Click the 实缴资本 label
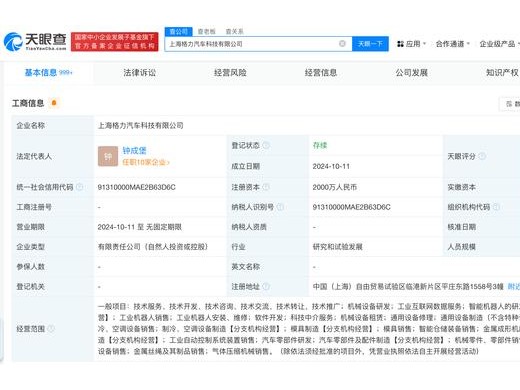520x390 pixels. tap(461, 187)
